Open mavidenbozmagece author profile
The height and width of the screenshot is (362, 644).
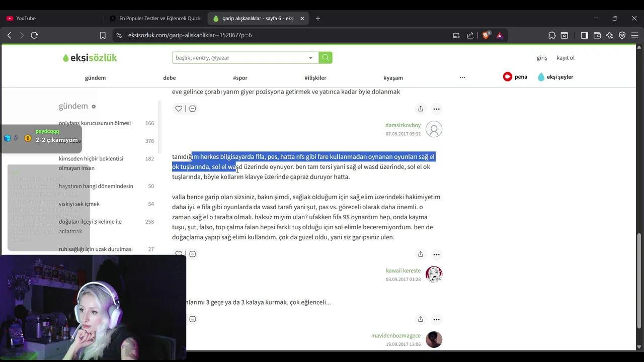point(396,336)
